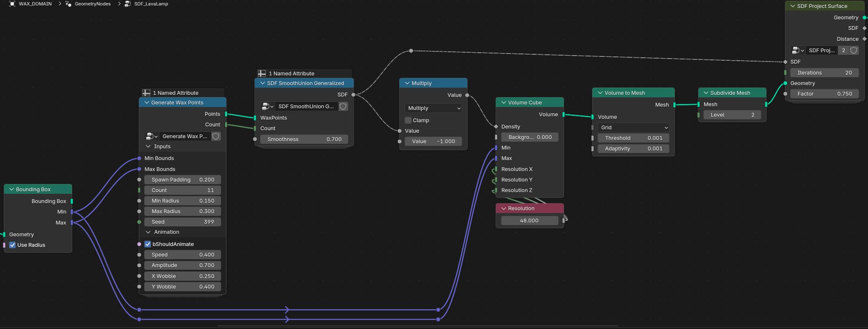Click the reroute dot on SDF dashed link
This screenshot has width=868, height=329.
(411, 51)
